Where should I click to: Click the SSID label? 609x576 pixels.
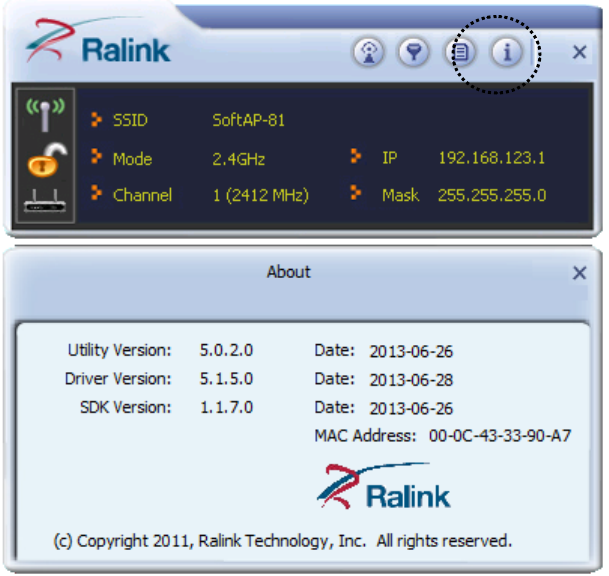click(x=130, y=120)
